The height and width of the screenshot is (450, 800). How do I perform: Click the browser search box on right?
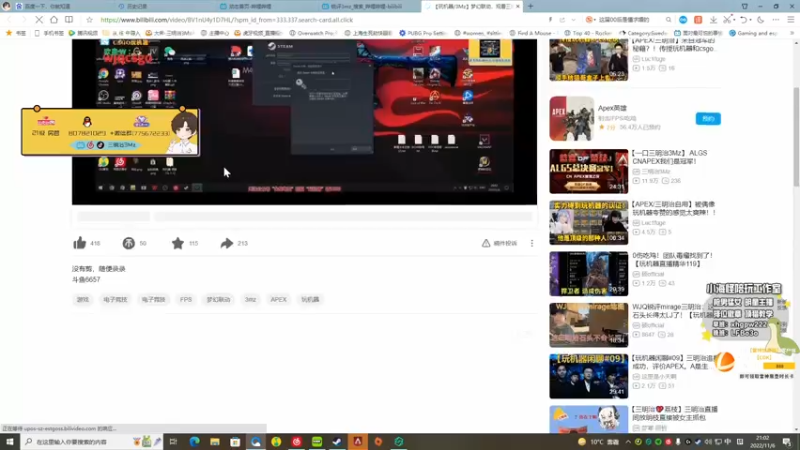629,20
